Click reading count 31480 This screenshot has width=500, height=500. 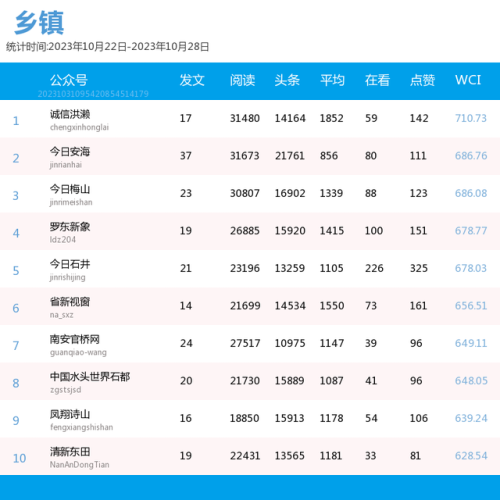(245, 118)
